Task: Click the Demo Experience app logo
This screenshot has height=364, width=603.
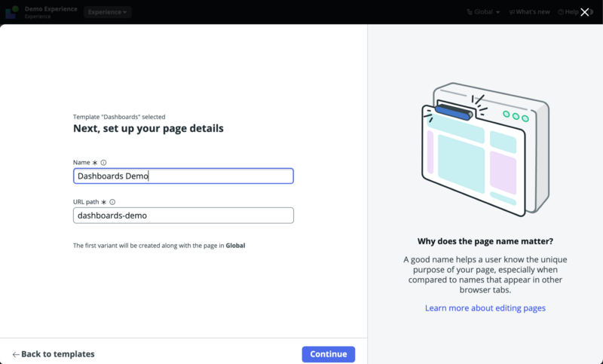Action: tap(12, 12)
